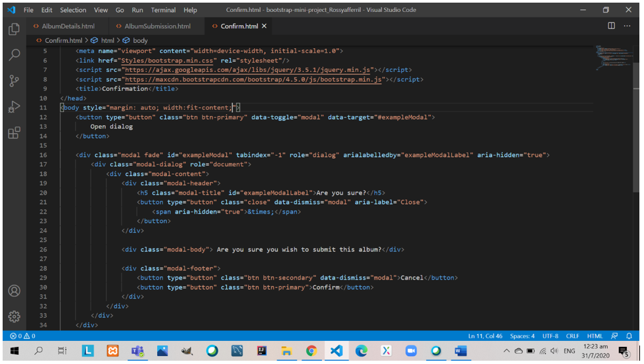Open the Manage gear menu
Viewport: 644px width, 364px height.
click(x=14, y=317)
